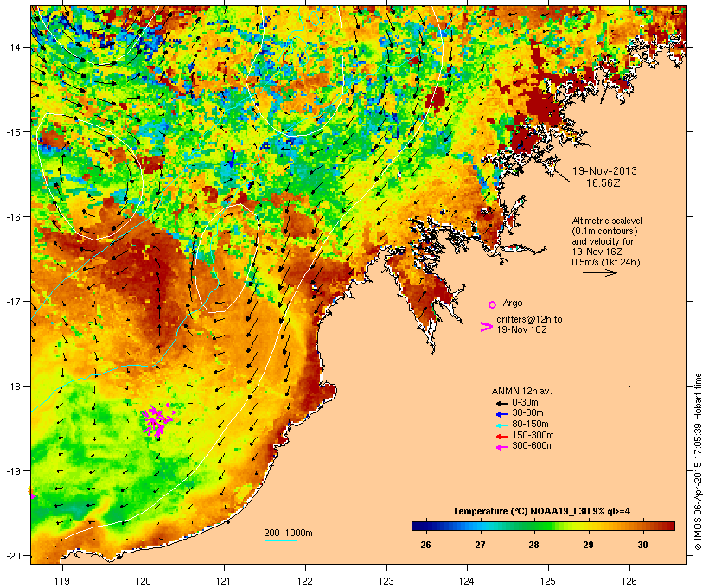
Task: Click the magenta Argo circle symbol
Action: [493, 304]
